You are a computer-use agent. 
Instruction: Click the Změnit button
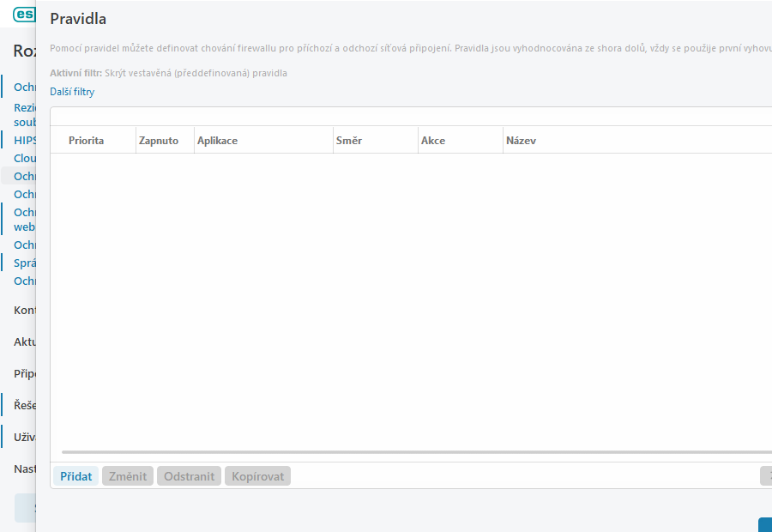point(127,475)
